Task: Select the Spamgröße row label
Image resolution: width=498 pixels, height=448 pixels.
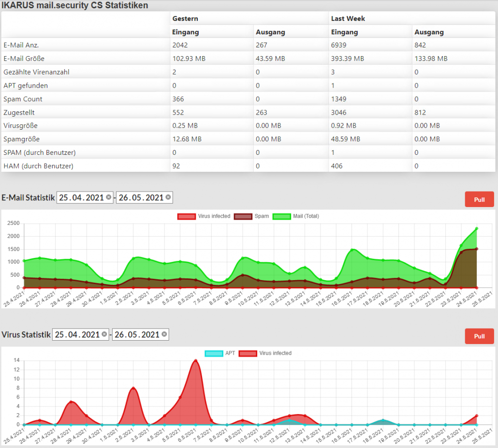Action: point(22,139)
